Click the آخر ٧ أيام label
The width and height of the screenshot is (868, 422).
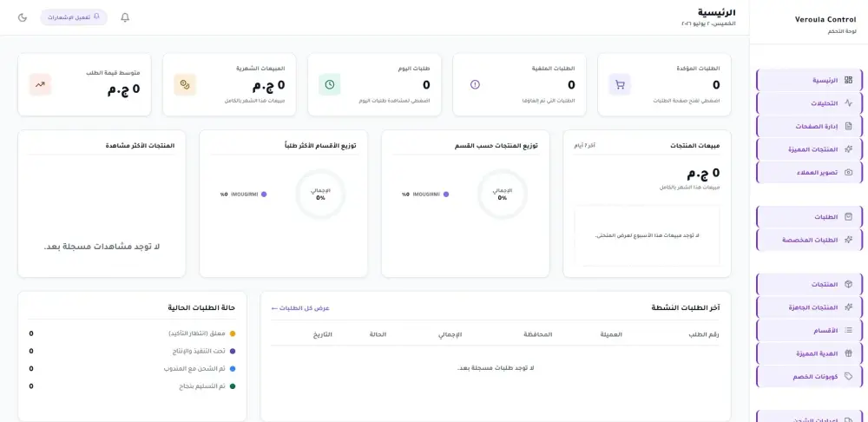click(584, 146)
